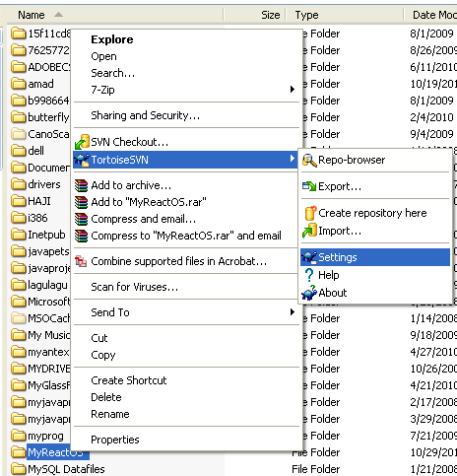Click the MyReactOS folder icon
Screen dimensions: 457x476
pyautogui.click(x=18, y=452)
